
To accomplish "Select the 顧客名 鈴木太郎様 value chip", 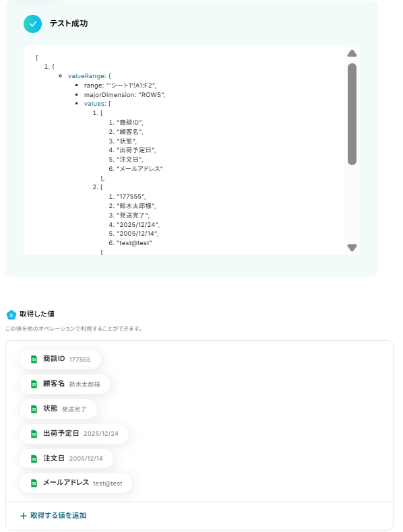I will point(65,384).
